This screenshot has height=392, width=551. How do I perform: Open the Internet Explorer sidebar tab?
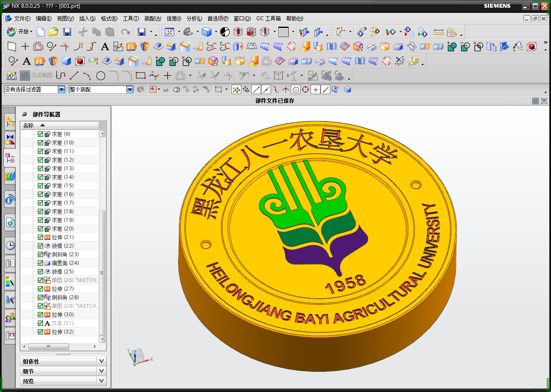point(10,222)
